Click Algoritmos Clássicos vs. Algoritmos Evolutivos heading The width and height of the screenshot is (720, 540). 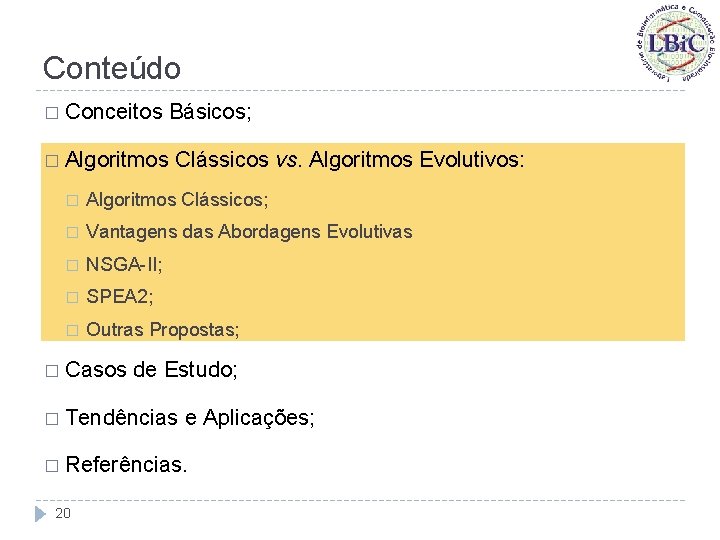click(x=294, y=160)
